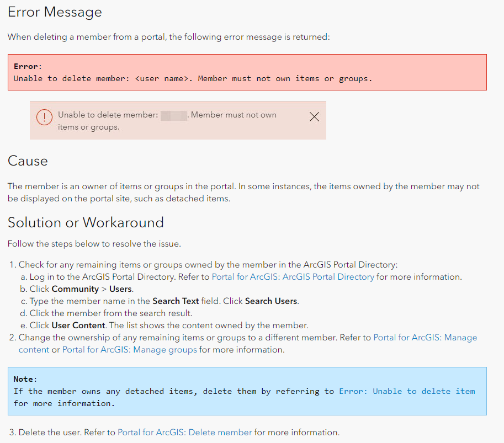Click 'When deleting a member from a portal' sentence
This screenshot has width=504, height=443.
click(x=169, y=37)
